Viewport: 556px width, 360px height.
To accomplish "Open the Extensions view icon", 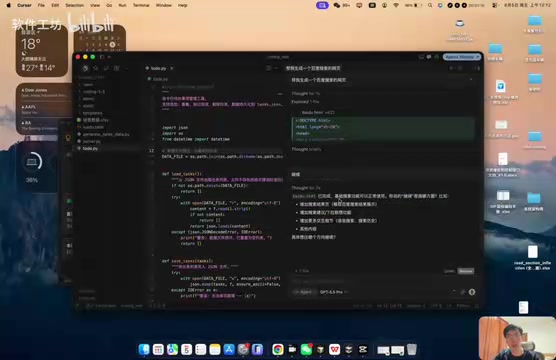I will pos(116,68).
